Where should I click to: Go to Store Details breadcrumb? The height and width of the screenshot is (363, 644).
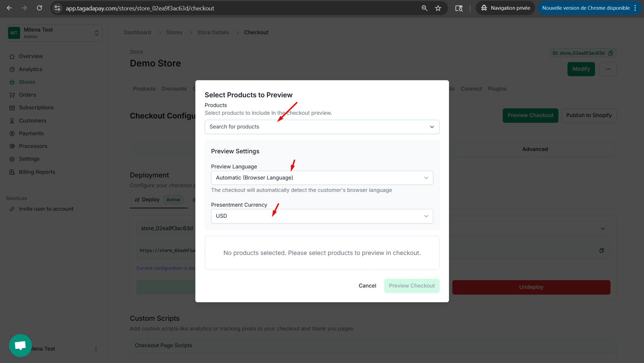(213, 33)
